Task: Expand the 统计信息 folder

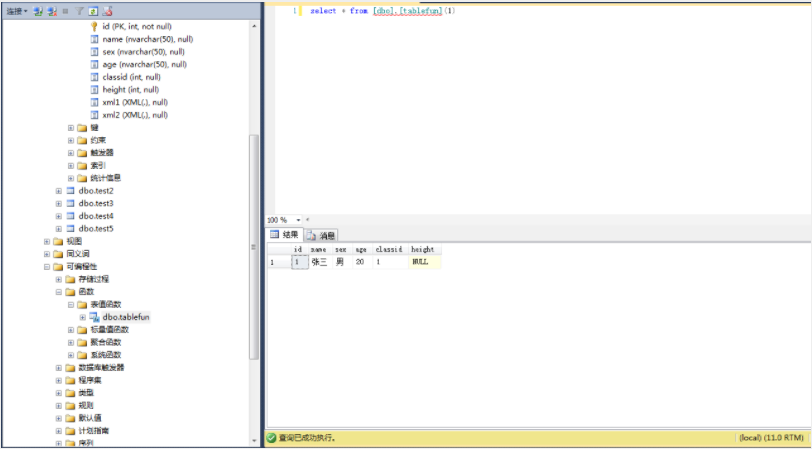Action: point(71,178)
